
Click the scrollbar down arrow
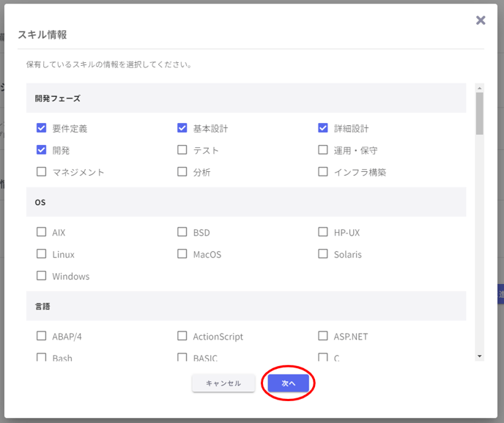[480, 356]
